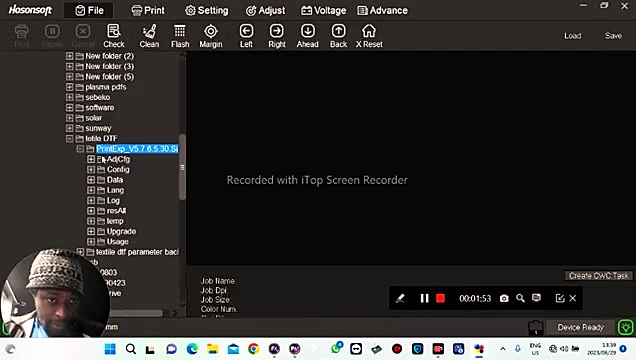This screenshot has width=636, height=360.
Task: Expand the Config subfolder
Action: tap(91, 169)
